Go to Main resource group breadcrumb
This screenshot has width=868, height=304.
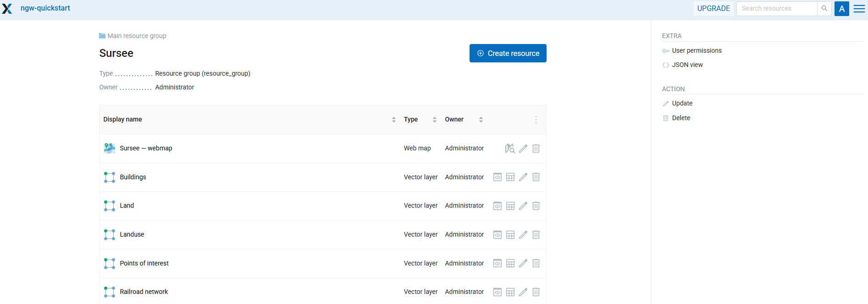coord(136,36)
